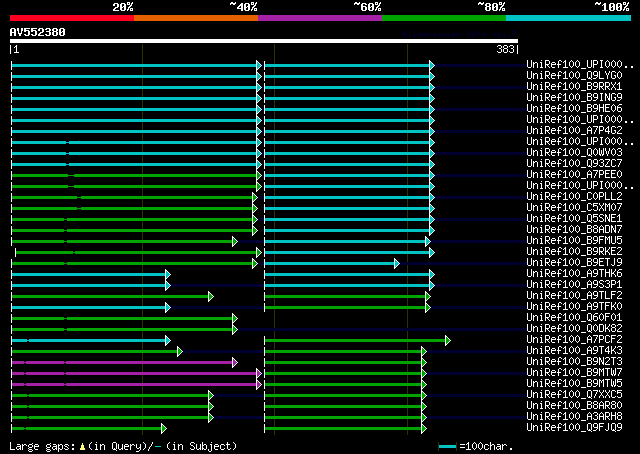
Task: Click the query end position label 383
Action: 505,49
